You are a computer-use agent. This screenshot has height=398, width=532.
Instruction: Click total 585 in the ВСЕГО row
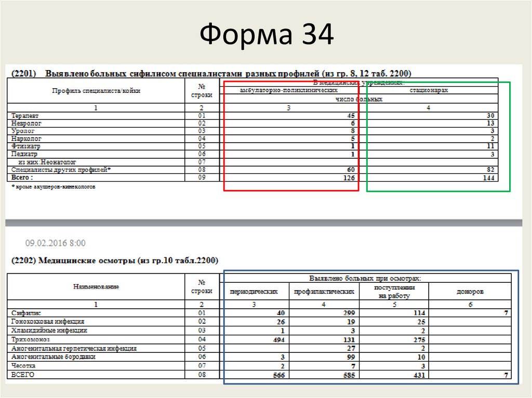coord(349,375)
